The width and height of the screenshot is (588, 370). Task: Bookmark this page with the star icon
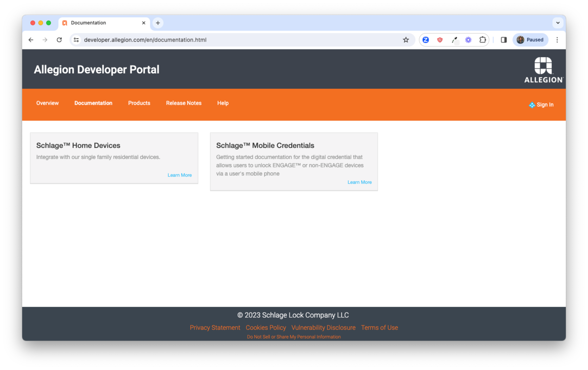click(406, 40)
